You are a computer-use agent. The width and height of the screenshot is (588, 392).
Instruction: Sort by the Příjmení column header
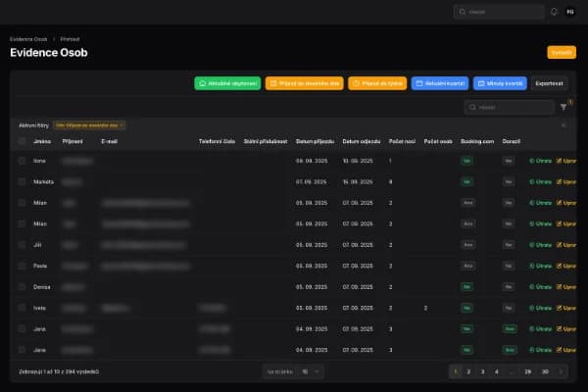click(73, 141)
